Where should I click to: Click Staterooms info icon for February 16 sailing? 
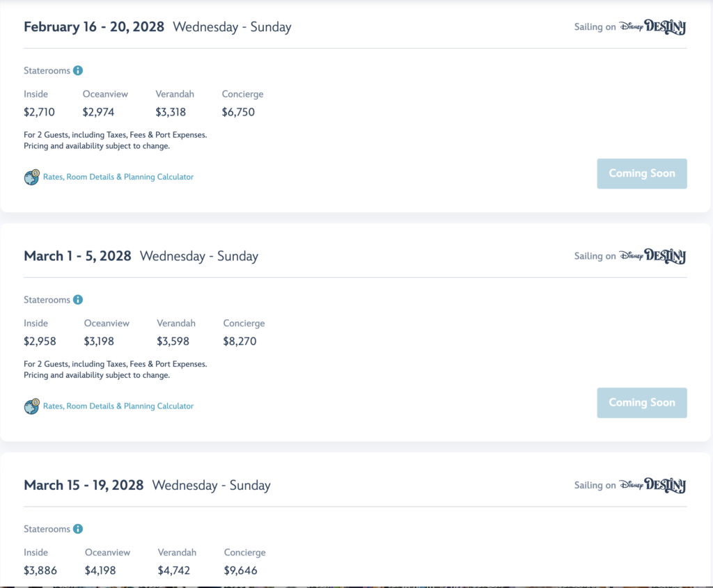pos(78,70)
